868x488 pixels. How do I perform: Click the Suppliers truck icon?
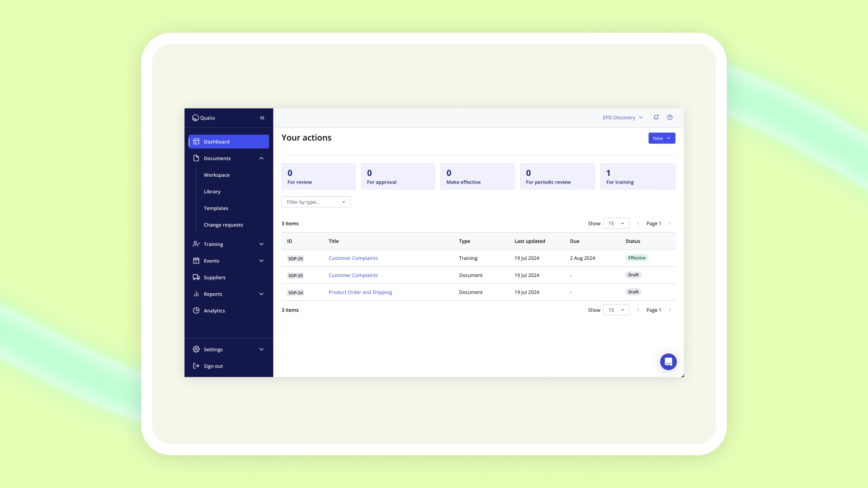click(x=196, y=277)
